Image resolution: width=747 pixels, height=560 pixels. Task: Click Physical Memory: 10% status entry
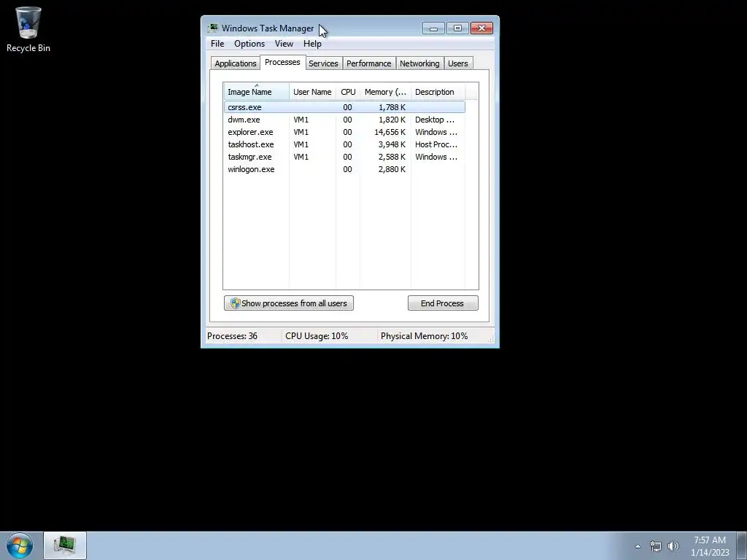coord(424,335)
